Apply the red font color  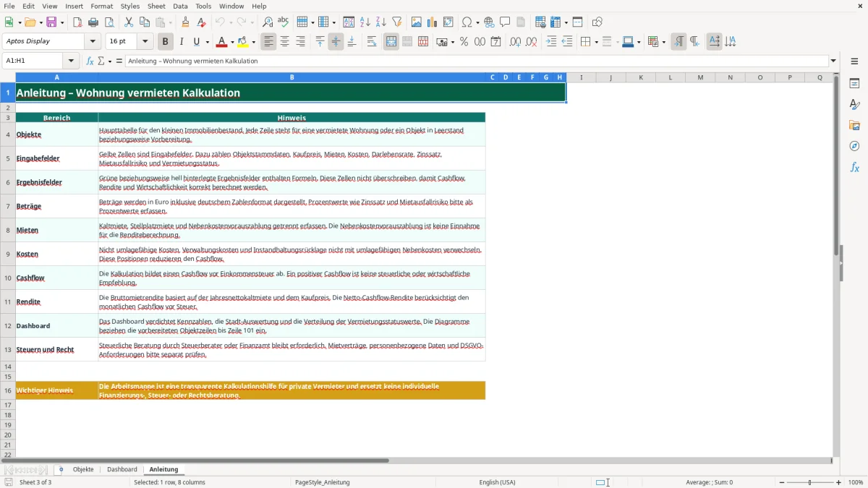[x=221, y=42]
